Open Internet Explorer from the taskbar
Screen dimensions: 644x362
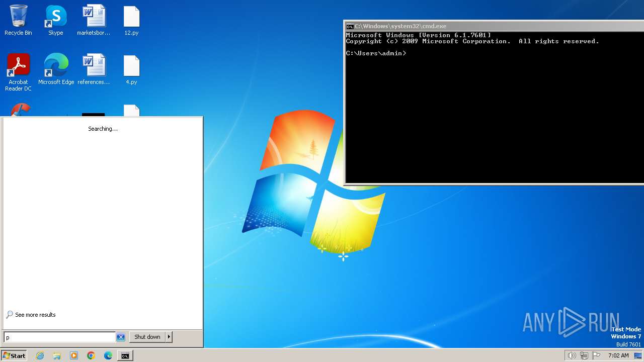40,355
